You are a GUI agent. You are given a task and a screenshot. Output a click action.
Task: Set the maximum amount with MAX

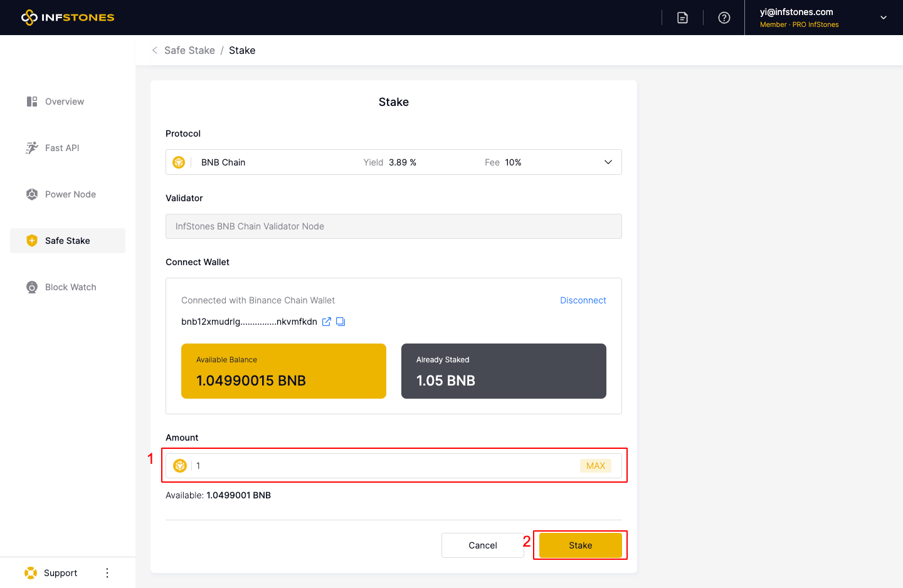[x=596, y=466]
